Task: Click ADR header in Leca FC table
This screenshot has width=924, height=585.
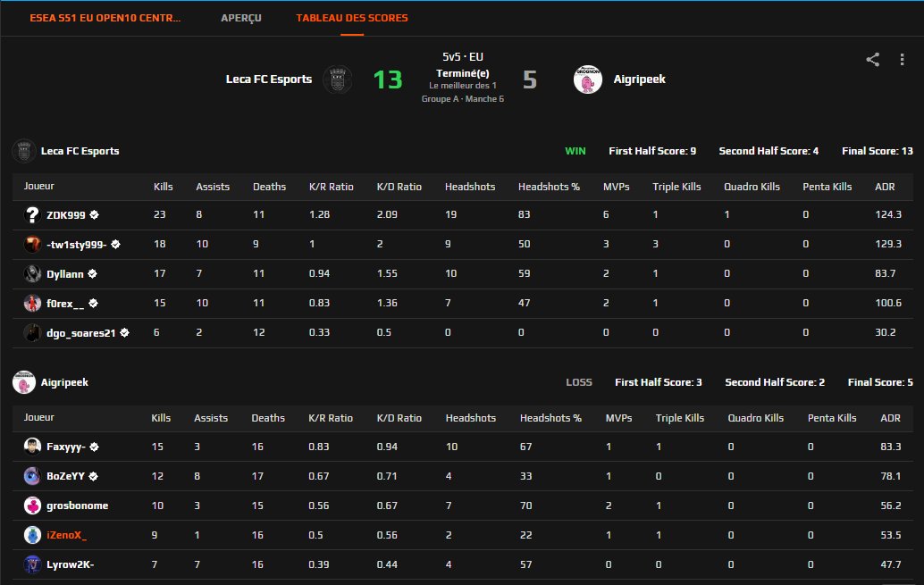Action: pyautogui.click(x=885, y=187)
